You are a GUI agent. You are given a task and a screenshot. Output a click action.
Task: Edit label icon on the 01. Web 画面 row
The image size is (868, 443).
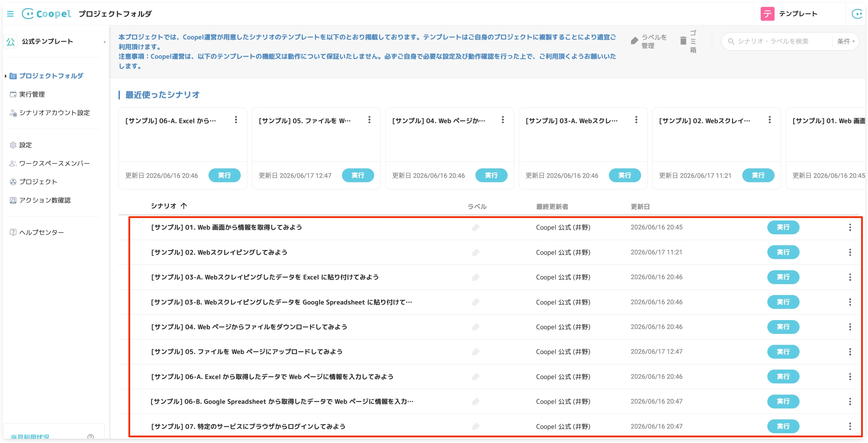476,228
